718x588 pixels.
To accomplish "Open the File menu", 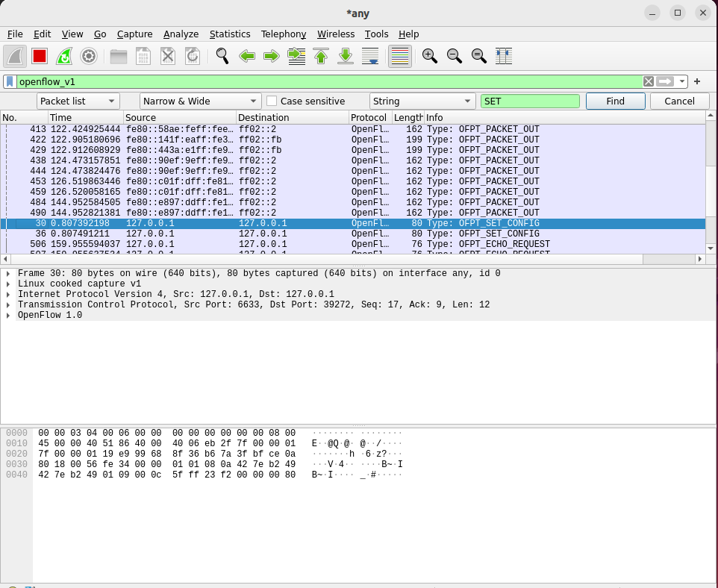I will [x=15, y=34].
